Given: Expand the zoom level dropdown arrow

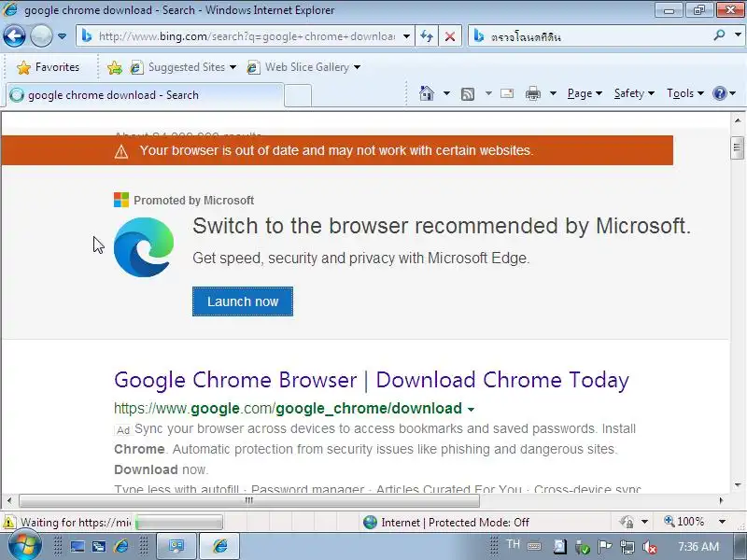Looking at the screenshot, I should coord(722,522).
